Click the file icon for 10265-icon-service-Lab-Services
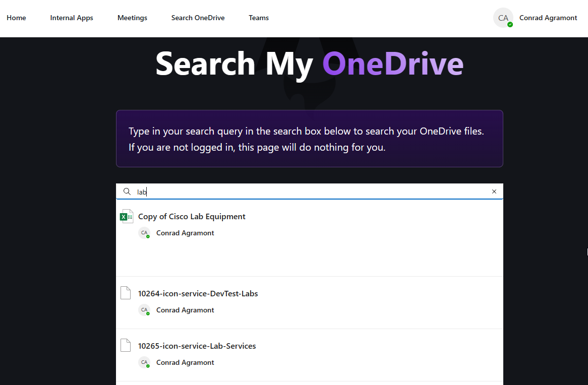 tap(126, 345)
